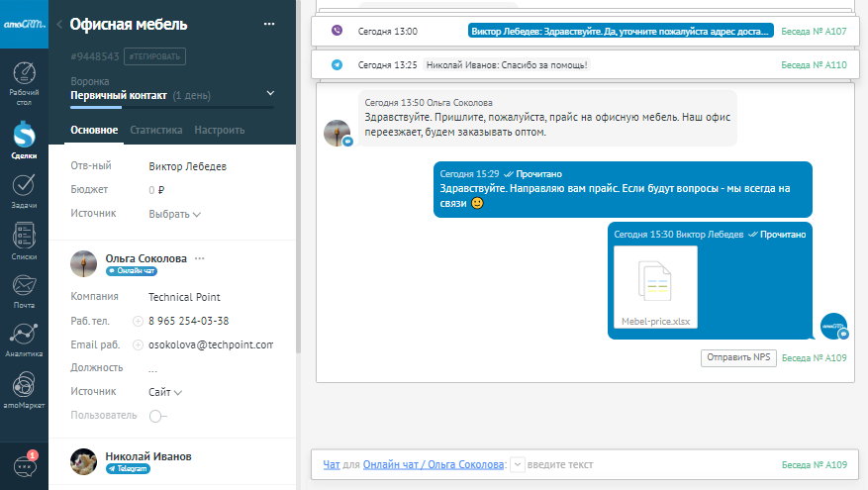Open amoМаркет in the sidebar
This screenshot has width=868, height=490.
click(24, 389)
